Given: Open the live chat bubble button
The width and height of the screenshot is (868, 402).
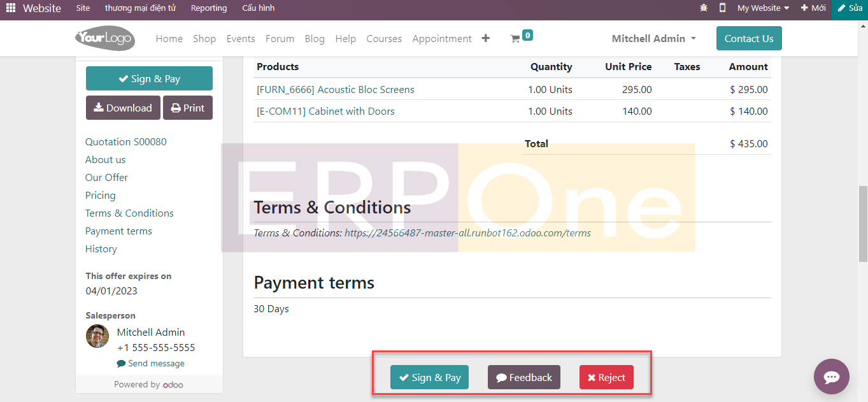Looking at the screenshot, I should pyautogui.click(x=831, y=377).
